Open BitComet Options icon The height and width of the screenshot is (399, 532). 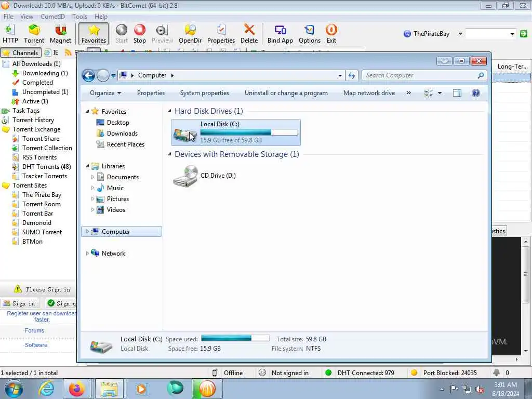coord(310,34)
